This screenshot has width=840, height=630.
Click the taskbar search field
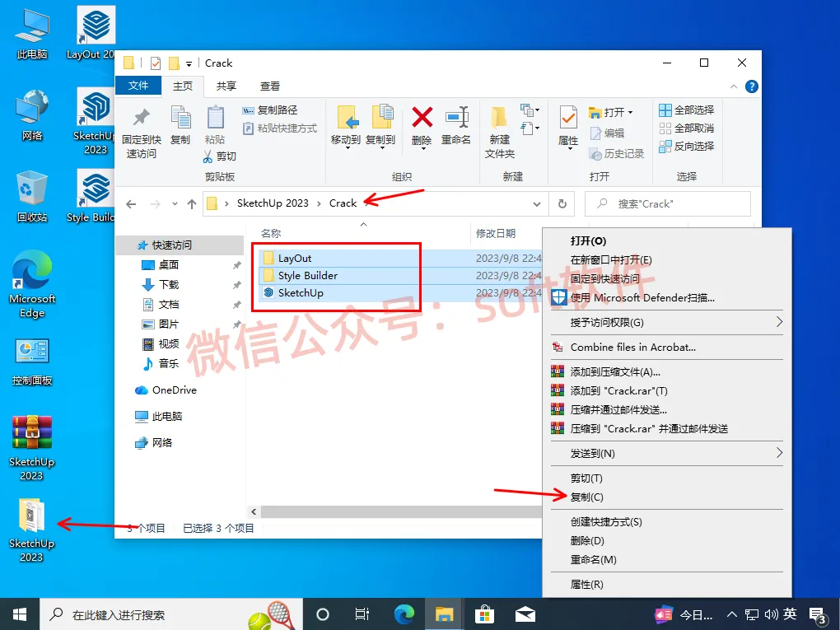(x=171, y=614)
